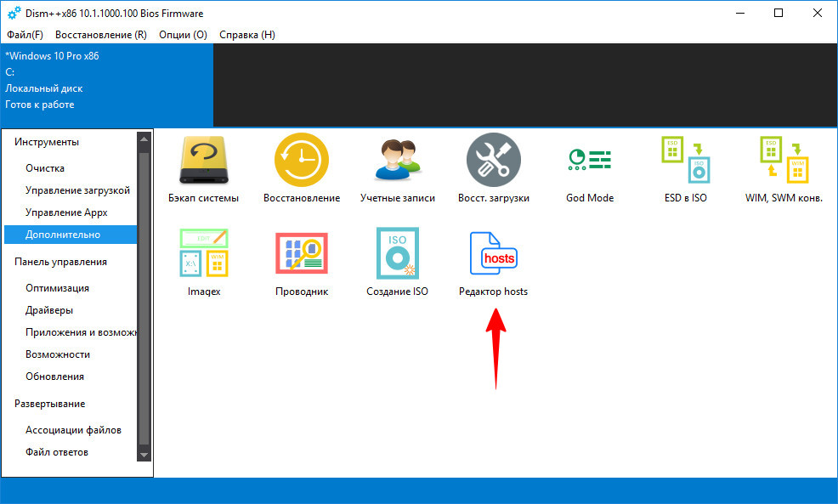The width and height of the screenshot is (838, 504).
Task: Click the sidebar scrollbar up arrow
Action: pyautogui.click(x=144, y=139)
